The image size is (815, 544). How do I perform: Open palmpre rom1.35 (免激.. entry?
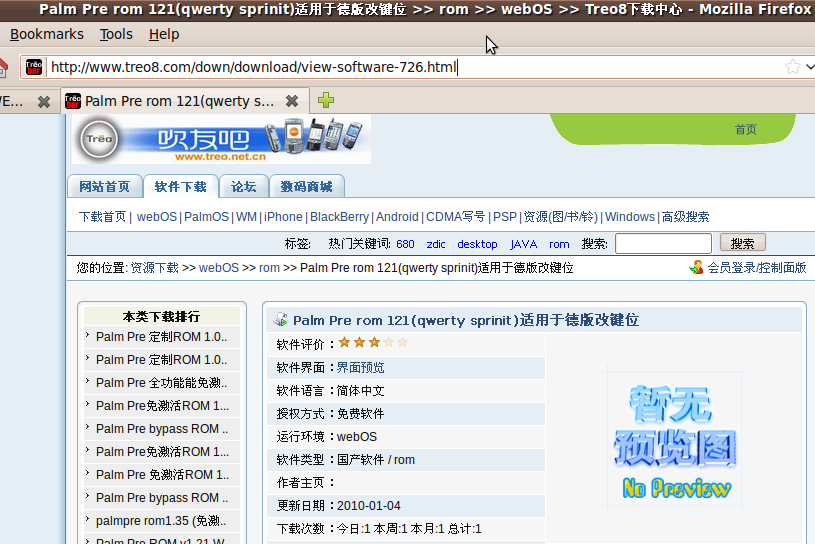click(x=161, y=521)
